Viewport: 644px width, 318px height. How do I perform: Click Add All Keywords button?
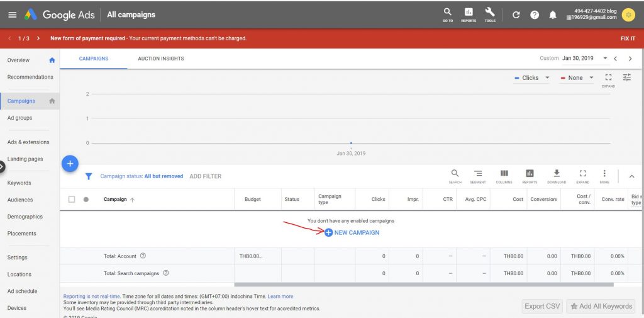click(x=601, y=306)
